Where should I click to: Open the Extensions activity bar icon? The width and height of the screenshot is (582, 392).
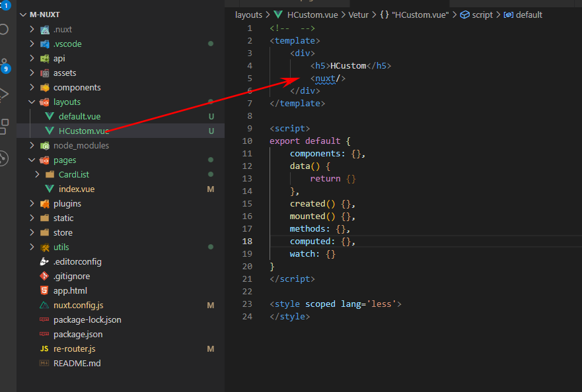point(5,127)
